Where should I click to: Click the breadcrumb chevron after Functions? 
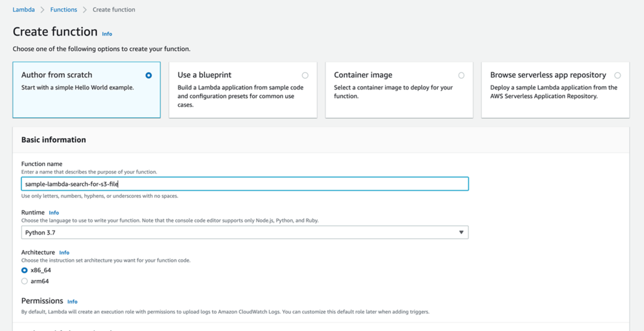85,9
